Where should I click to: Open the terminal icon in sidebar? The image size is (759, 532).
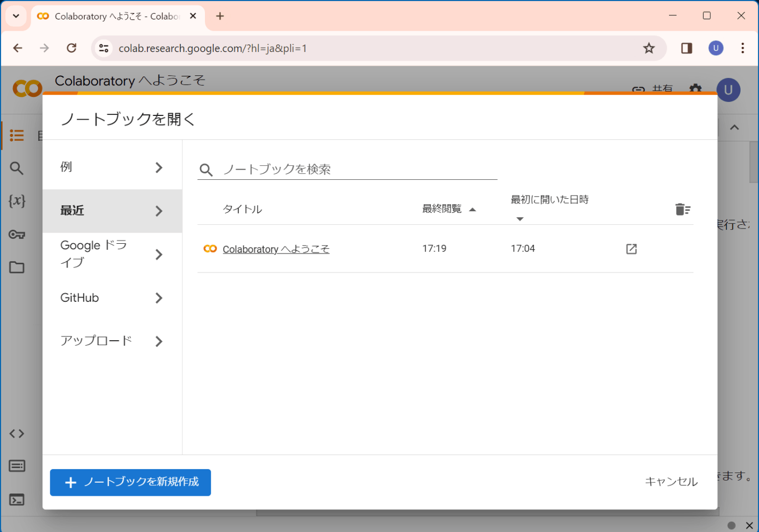click(17, 499)
